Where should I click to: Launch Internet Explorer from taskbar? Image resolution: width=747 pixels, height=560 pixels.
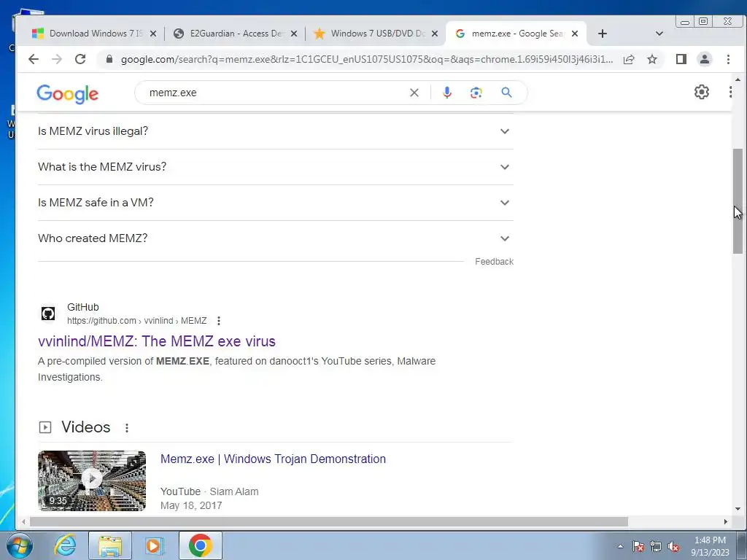tap(65, 545)
